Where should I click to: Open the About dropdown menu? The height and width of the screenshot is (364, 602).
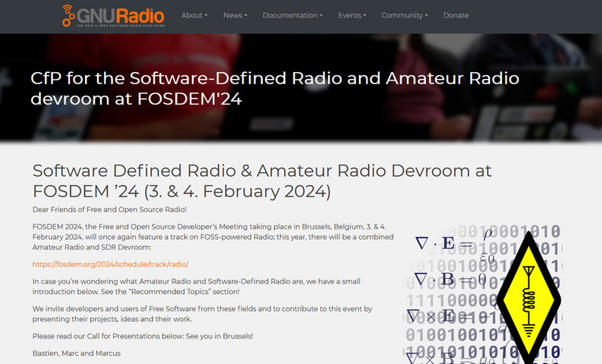(194, 15)
